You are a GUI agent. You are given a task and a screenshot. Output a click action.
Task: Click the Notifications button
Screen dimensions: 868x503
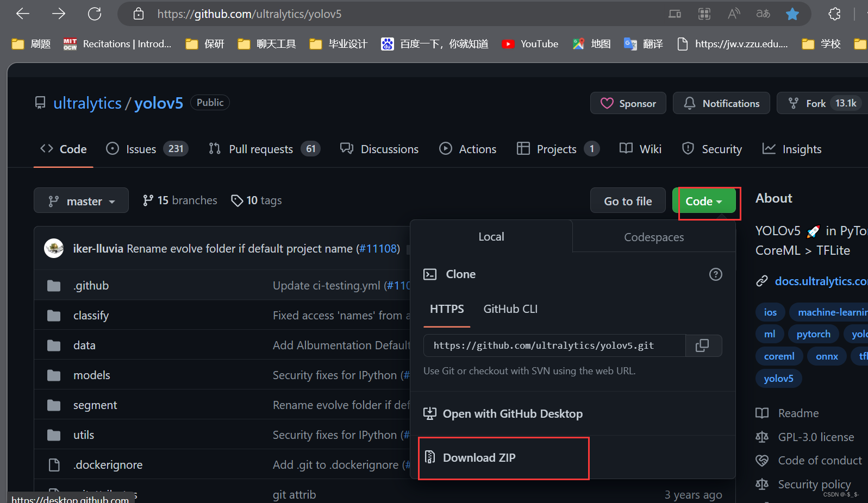(x=721, y=103)
